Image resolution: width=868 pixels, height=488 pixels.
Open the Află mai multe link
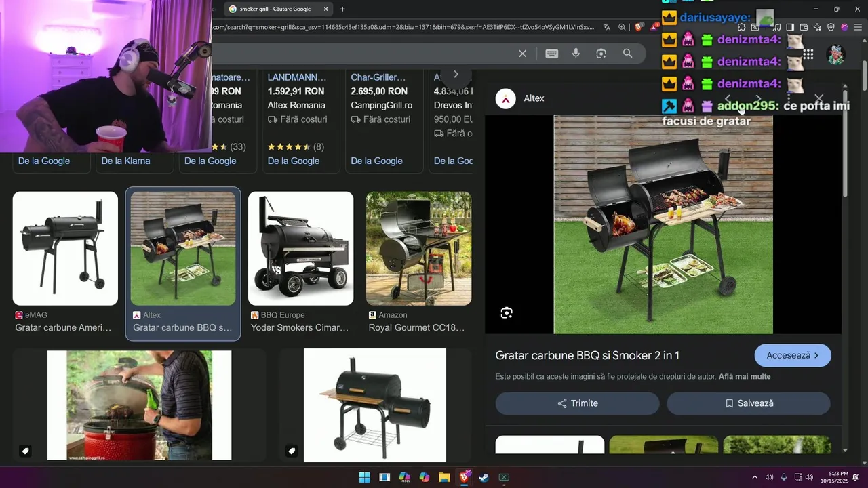click(x=745, y=377)
